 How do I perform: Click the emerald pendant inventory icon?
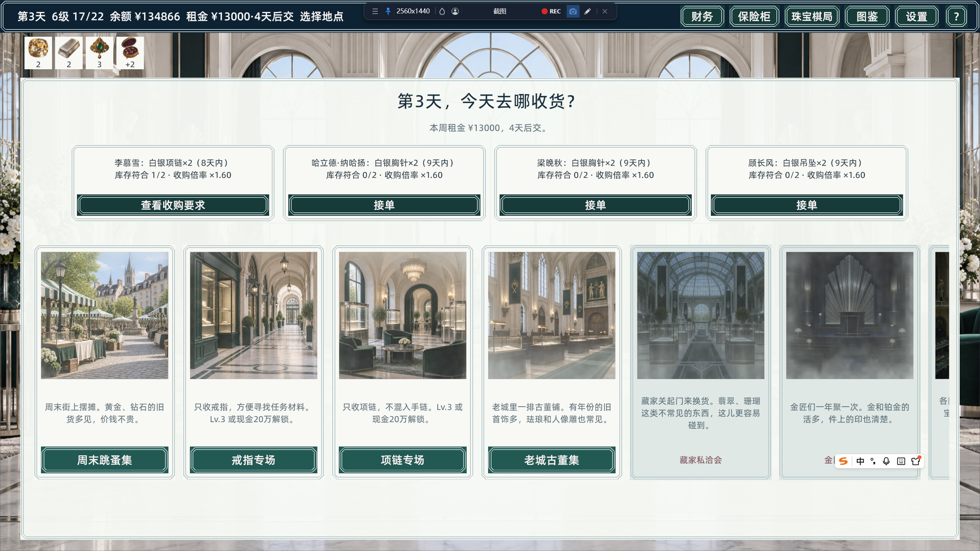coord(100,53)
